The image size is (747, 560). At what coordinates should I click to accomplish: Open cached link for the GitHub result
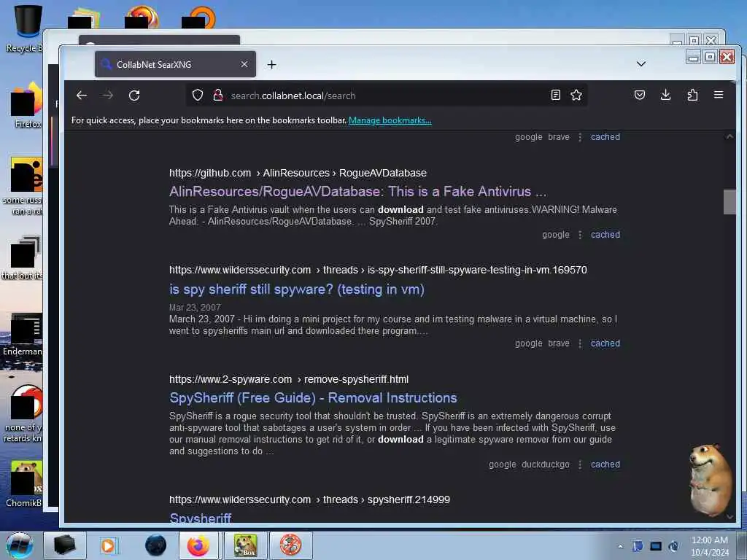[605, 235]
